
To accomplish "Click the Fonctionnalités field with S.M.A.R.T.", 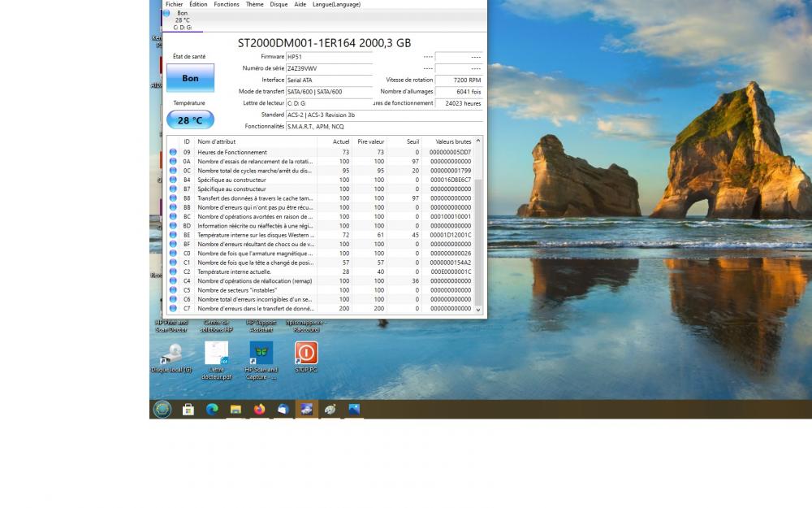I will tap(384, 127).
